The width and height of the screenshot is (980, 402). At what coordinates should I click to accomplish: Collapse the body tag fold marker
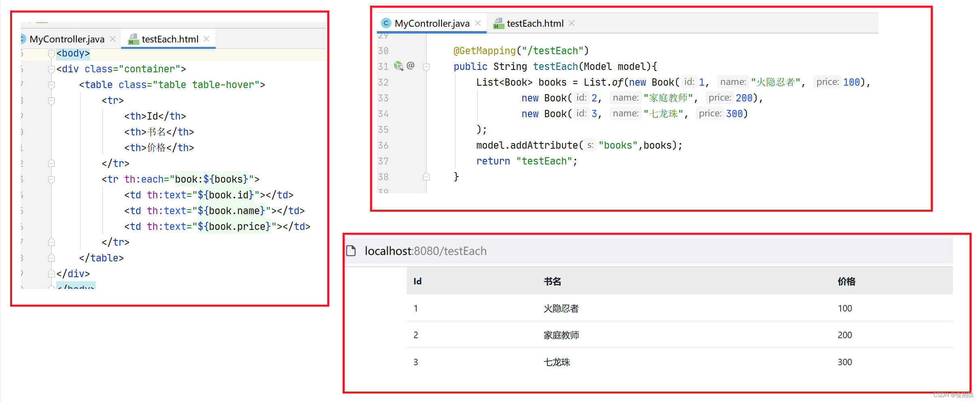pyautogui.click(x=51, y=53)
